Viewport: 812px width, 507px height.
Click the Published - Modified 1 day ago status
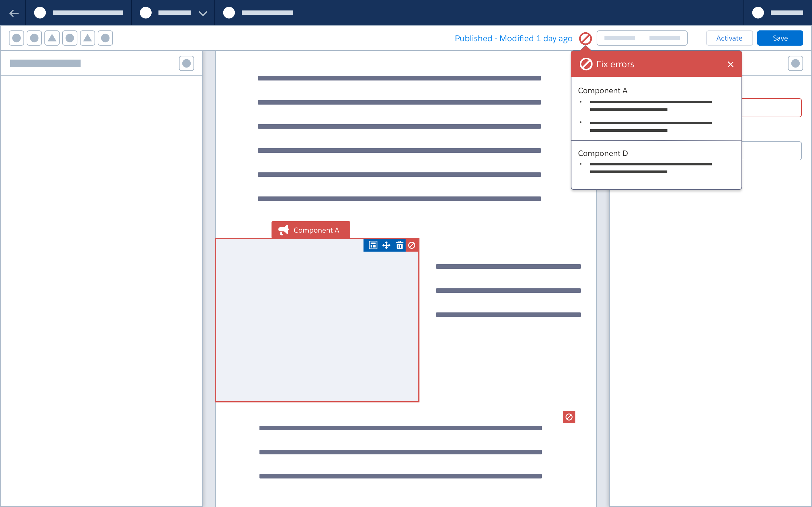pyautogui.click(x=514, y=38)
